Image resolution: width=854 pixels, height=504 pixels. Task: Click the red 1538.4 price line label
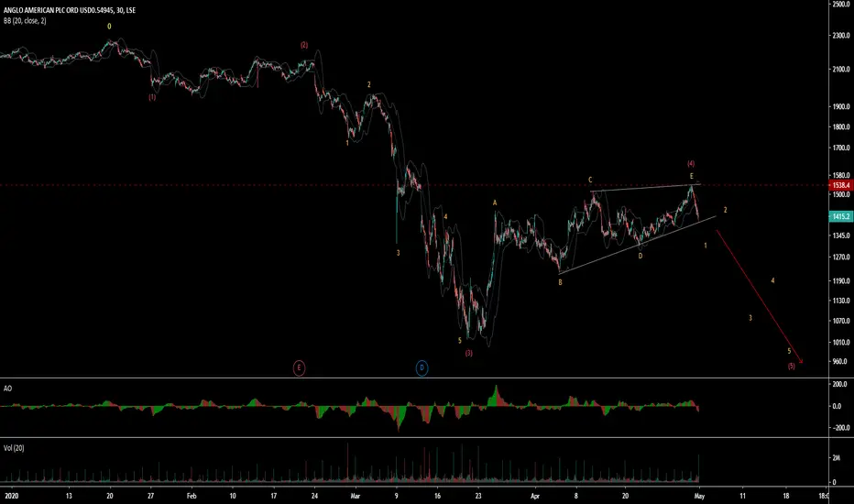[840, 185]
